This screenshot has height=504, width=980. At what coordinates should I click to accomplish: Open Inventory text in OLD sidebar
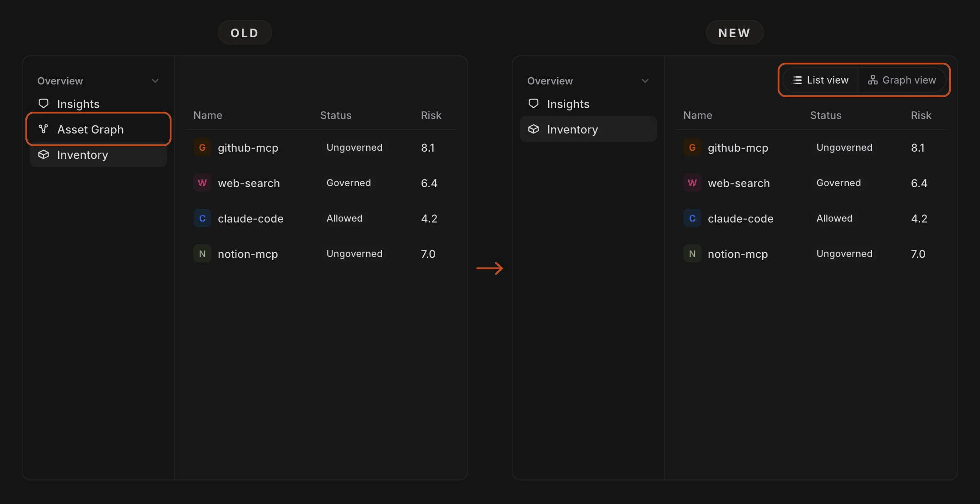(83, 155)
